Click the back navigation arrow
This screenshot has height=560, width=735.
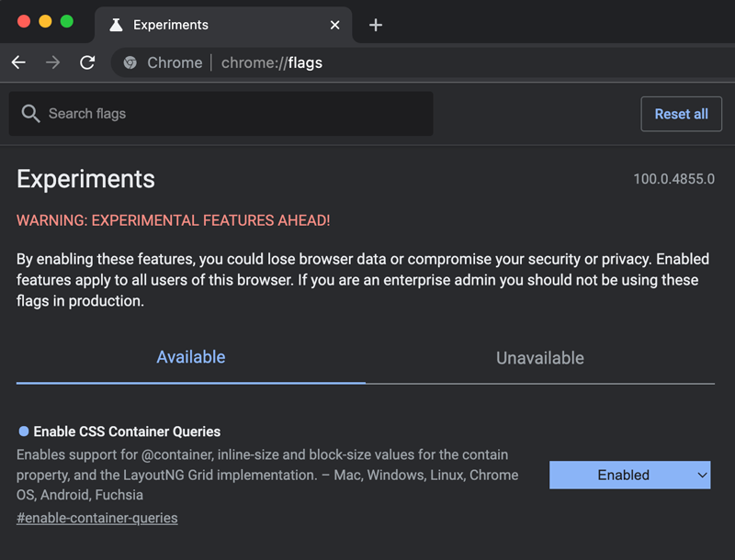18,62
